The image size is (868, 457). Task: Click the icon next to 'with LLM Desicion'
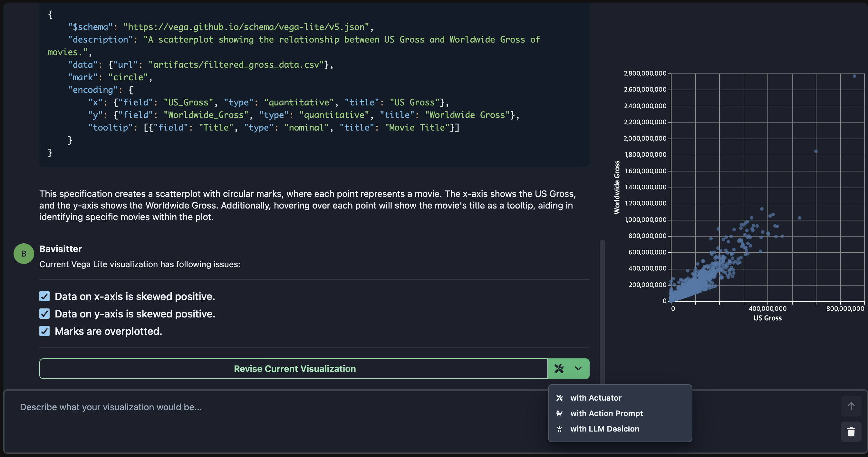pos(559,429)
